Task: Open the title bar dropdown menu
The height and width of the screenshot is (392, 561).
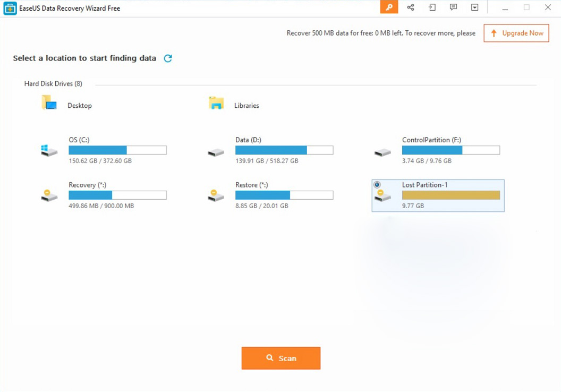Action: click(x=474, y=7)
